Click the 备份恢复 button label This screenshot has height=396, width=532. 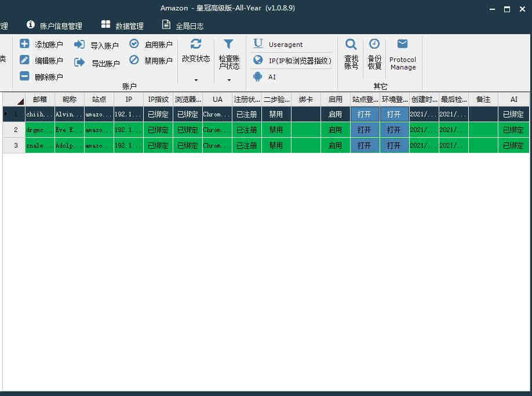[x=374, y=63]
